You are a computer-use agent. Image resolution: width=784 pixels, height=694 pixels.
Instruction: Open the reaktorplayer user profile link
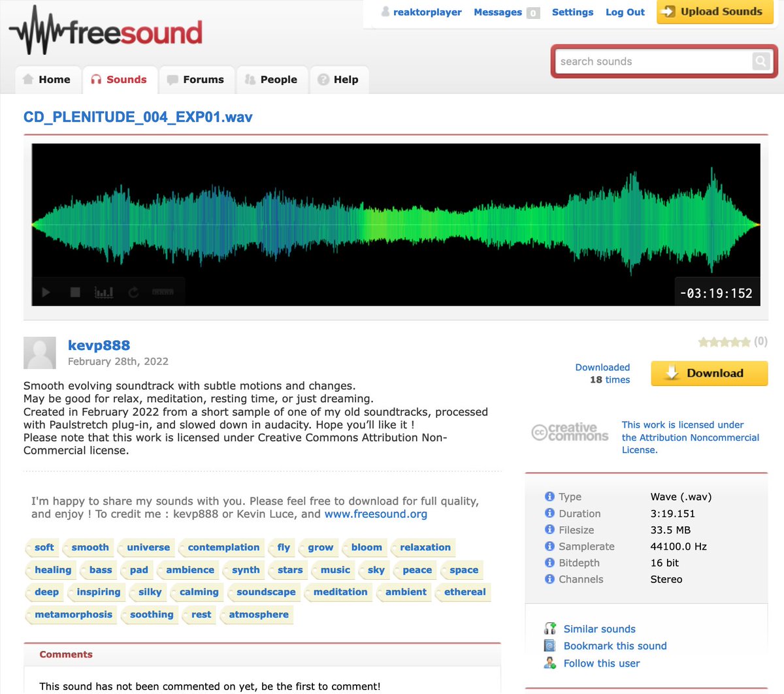427,12
